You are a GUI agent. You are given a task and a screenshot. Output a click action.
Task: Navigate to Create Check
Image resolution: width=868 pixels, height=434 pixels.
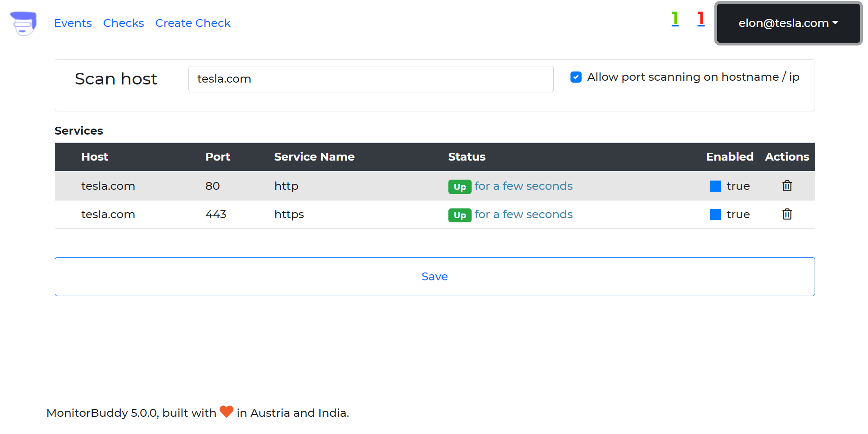click(193, 23)
